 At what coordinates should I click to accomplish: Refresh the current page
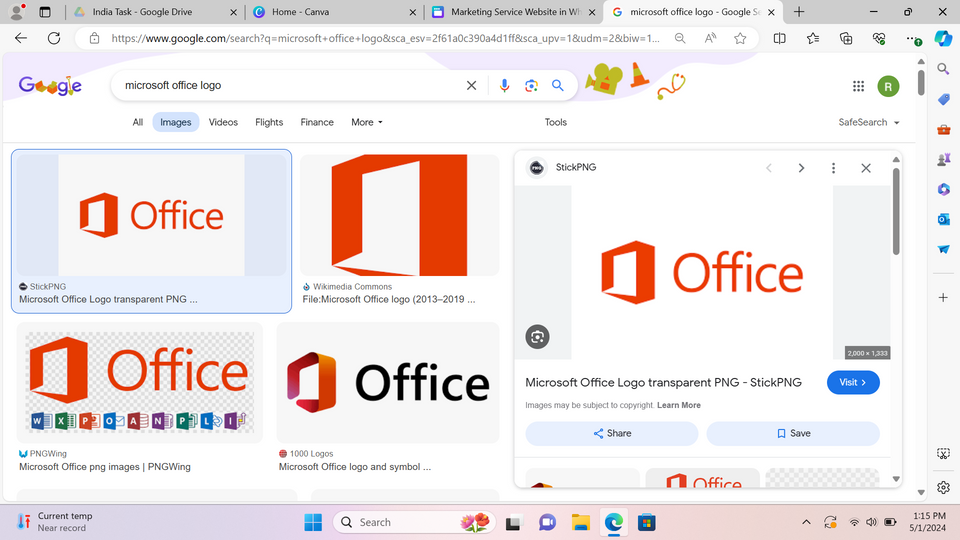54,38
